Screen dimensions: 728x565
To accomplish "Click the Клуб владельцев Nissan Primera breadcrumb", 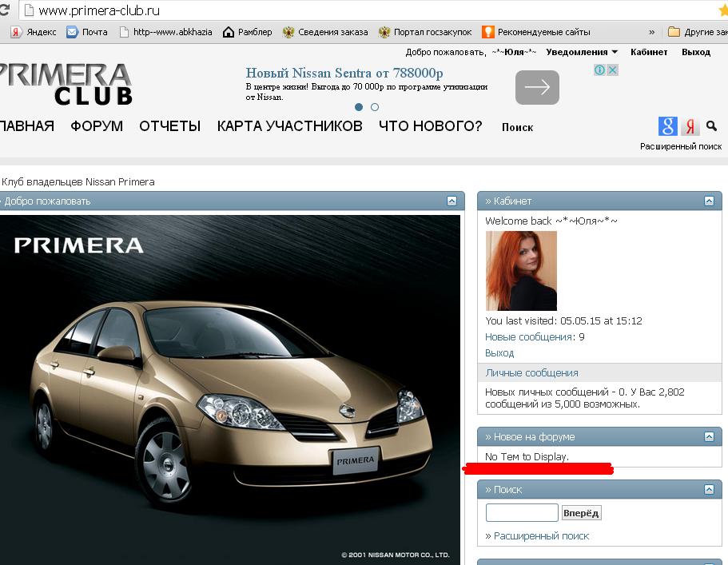I will pyautogui.click(x=78, y=182).
